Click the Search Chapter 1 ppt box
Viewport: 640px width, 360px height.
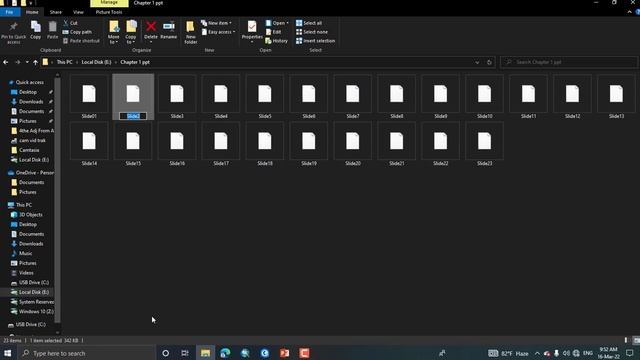point(568,62)
